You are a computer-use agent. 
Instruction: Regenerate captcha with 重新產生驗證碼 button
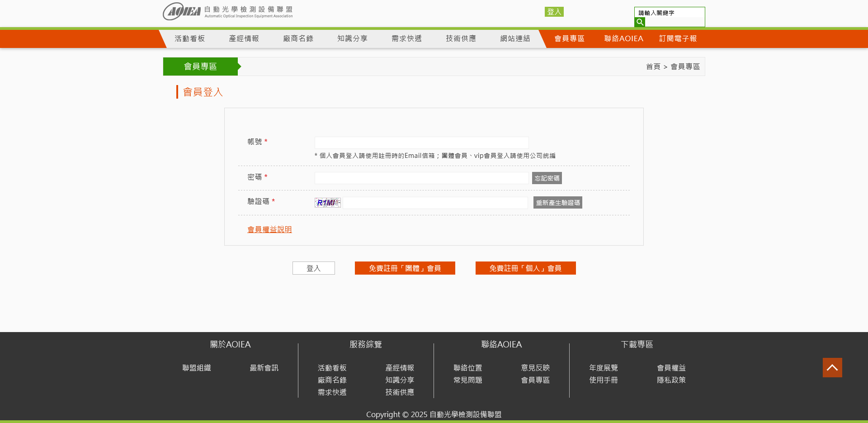[x=557, y=203]
